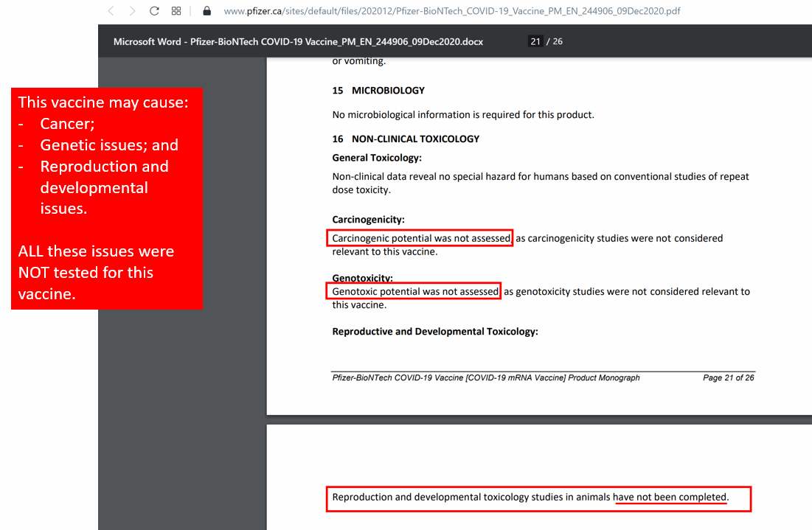Click the heading '16 NON-CLINICAL TOXICOLOGY'
The width and height of the screenshot is (812, 530).
click(x=406, y=139)
